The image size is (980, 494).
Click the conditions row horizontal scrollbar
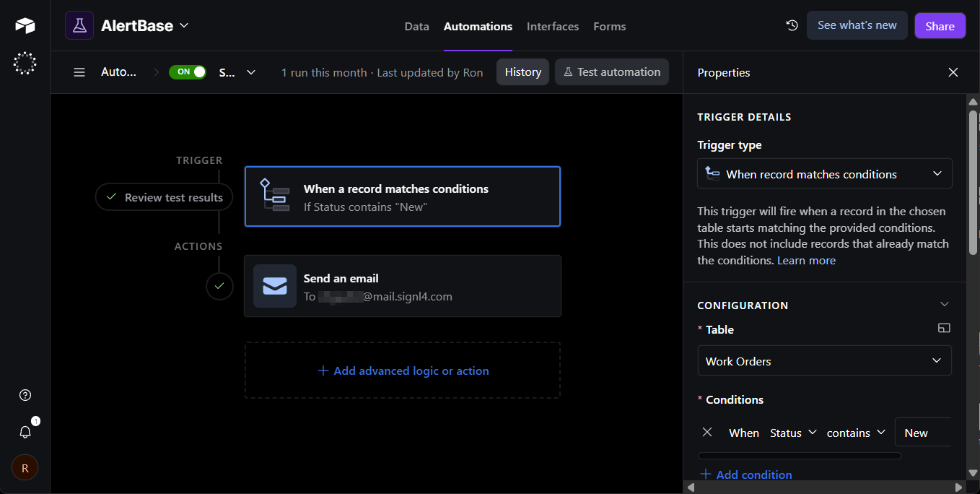click(x=800, y=456)
